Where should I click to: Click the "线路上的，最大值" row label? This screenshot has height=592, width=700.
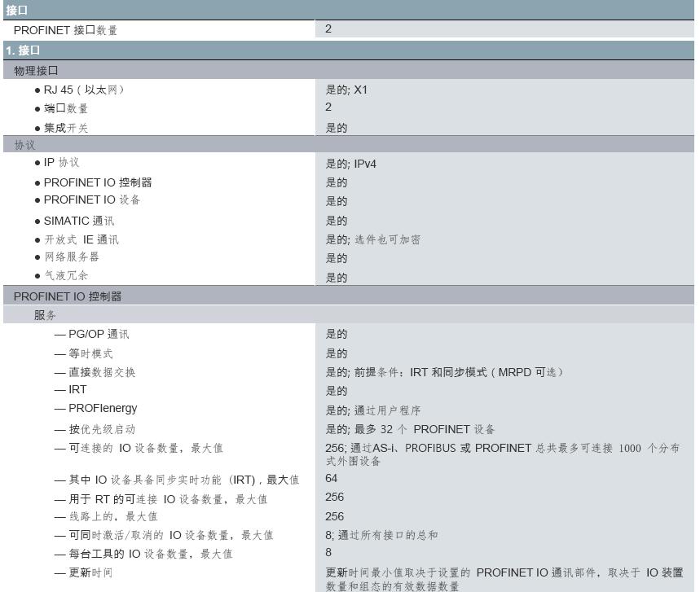coord(113,516)
